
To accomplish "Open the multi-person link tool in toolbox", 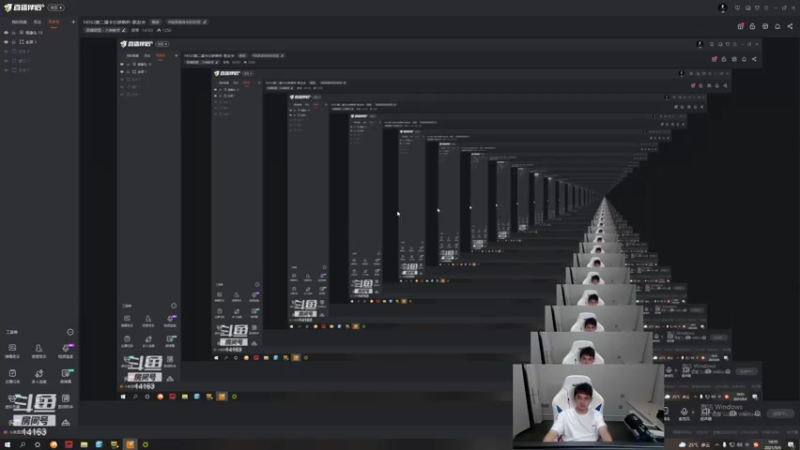I will click(39, 376).
